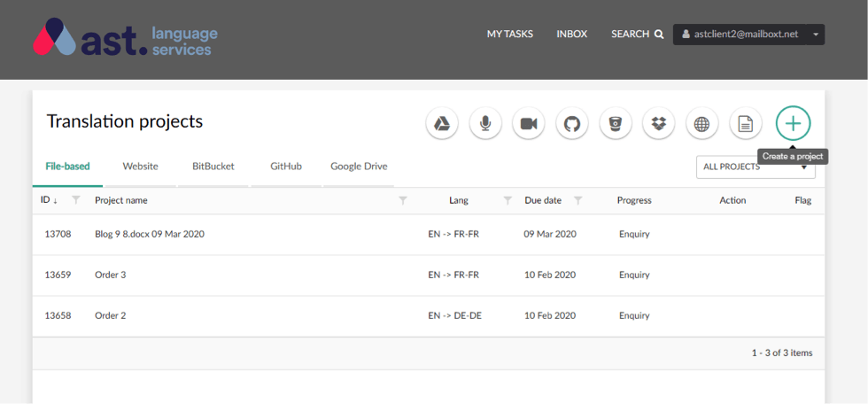
Task: Open project Order 2
Action: (111, 315)
